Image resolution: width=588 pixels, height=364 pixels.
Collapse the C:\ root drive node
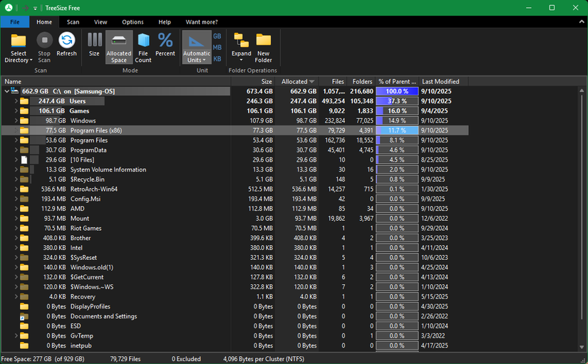7,91
